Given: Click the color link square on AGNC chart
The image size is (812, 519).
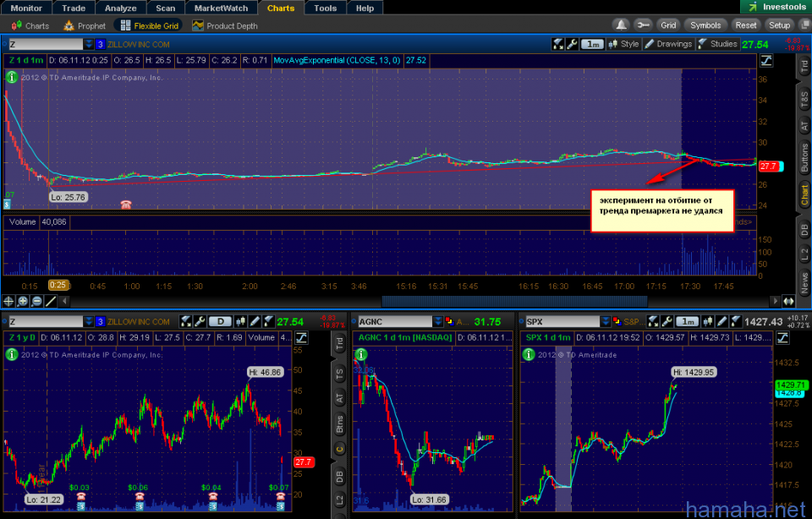Looking at the screenshot, I should 449,321.
